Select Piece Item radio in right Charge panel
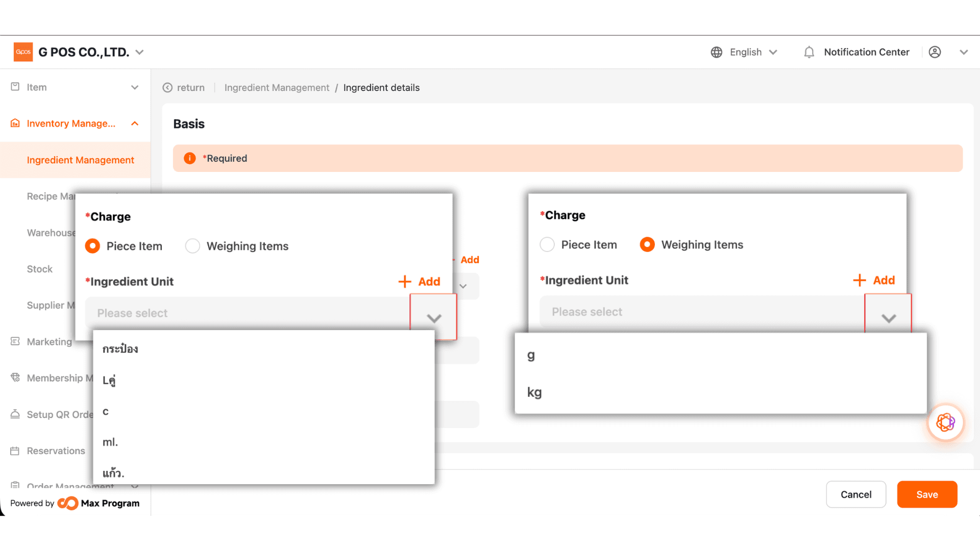 (547, 244)
